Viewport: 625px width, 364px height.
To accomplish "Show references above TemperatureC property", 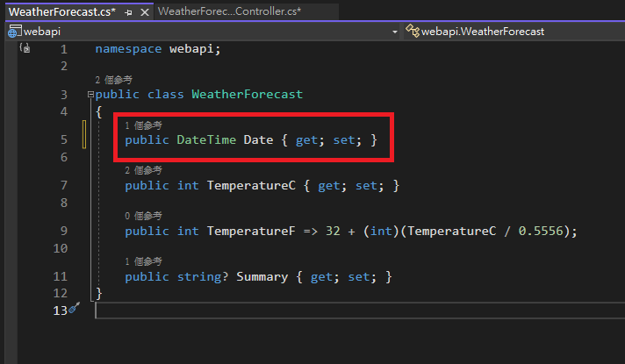I will (144, 170).
